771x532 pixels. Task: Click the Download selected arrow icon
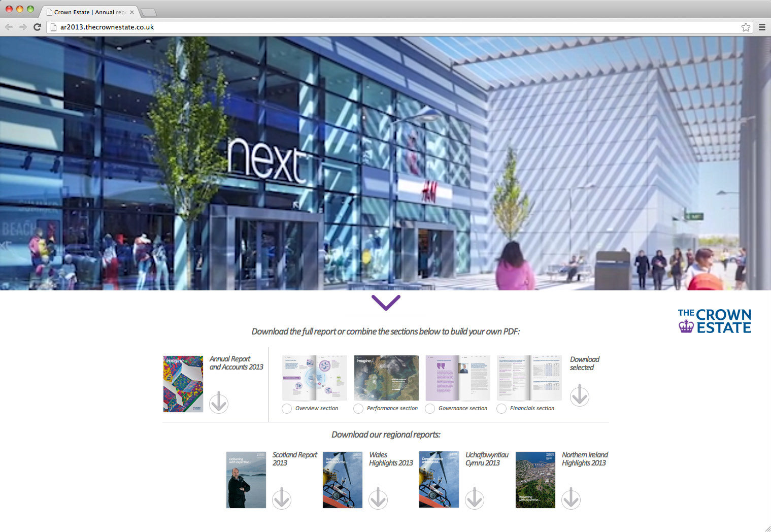point(579,396)
